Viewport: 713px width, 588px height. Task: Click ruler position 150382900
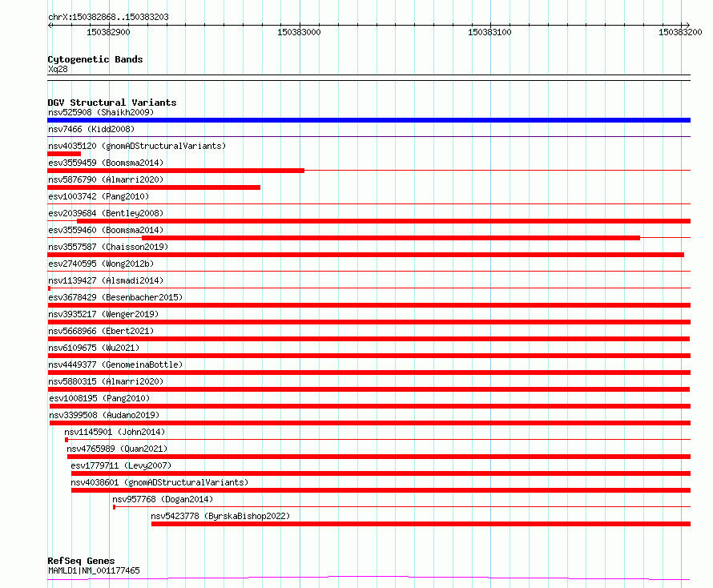(108, 32)
